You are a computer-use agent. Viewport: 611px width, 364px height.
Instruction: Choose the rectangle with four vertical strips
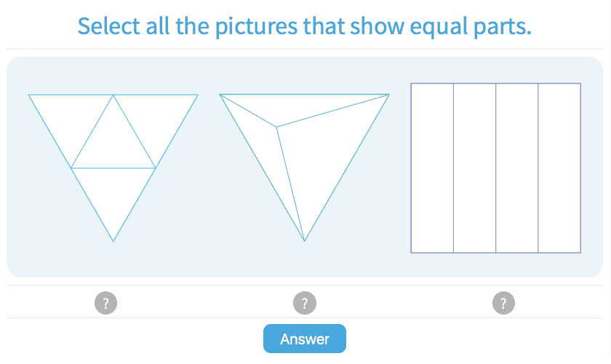[495, 168]
